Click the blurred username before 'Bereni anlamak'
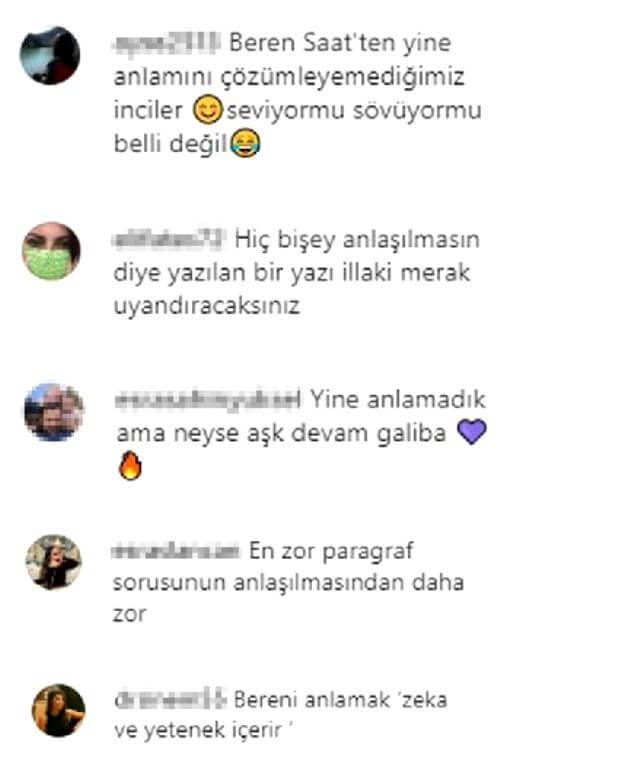Viewport: 640px width, 763px height. click(x=170, y=700)
